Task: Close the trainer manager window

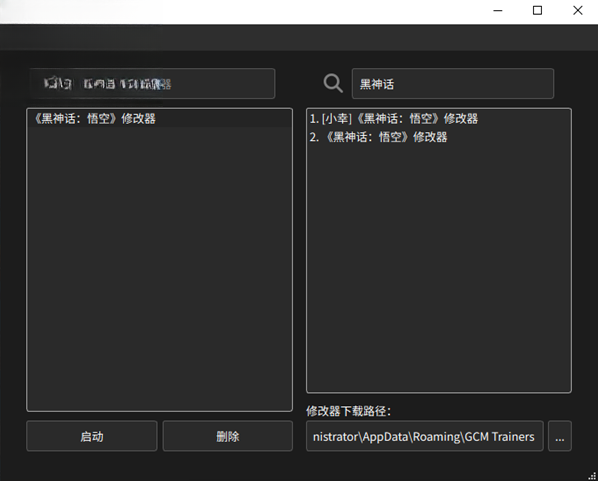Action: (x=578, y=11)
